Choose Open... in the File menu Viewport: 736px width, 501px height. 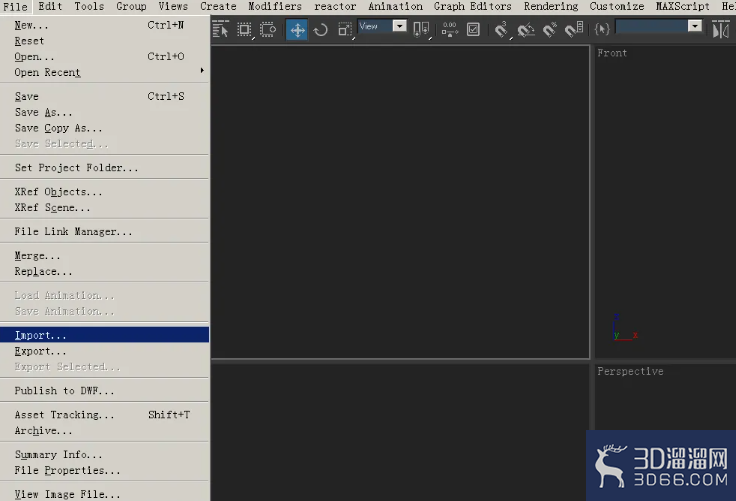105,56
